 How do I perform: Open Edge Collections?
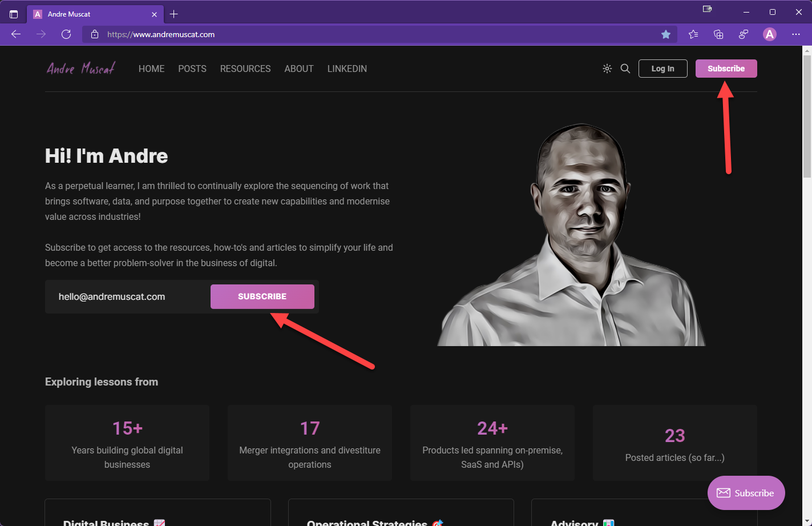click(x=718, y=34)
